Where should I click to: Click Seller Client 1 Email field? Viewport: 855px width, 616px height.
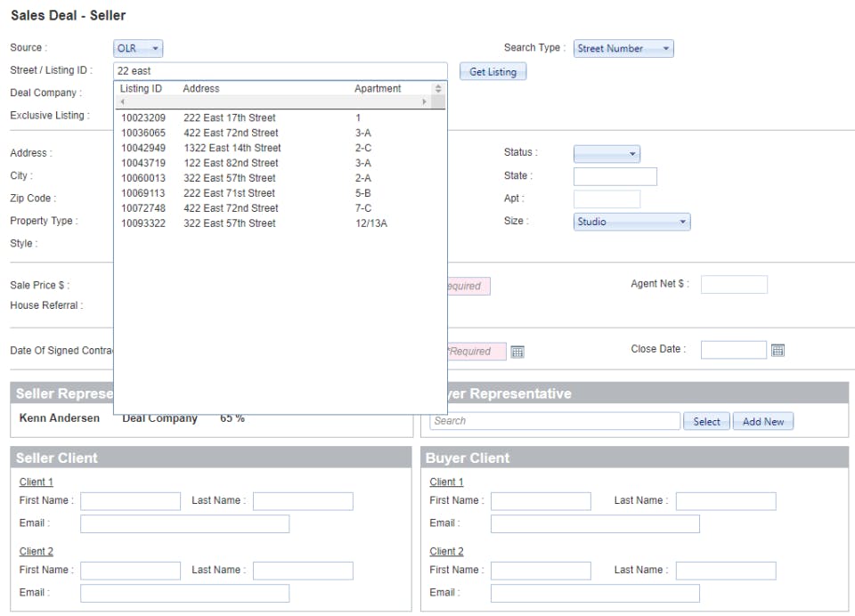click(x=185, y=524)
